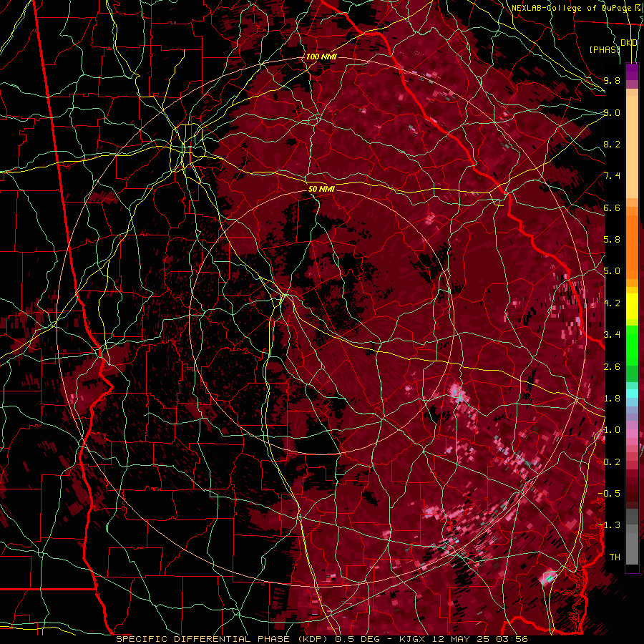The width and height of the screenshot is (644, 644).
Task: Click the 3.4 value on the color scale
Action: pyautogui.click(x=612, y=335)
